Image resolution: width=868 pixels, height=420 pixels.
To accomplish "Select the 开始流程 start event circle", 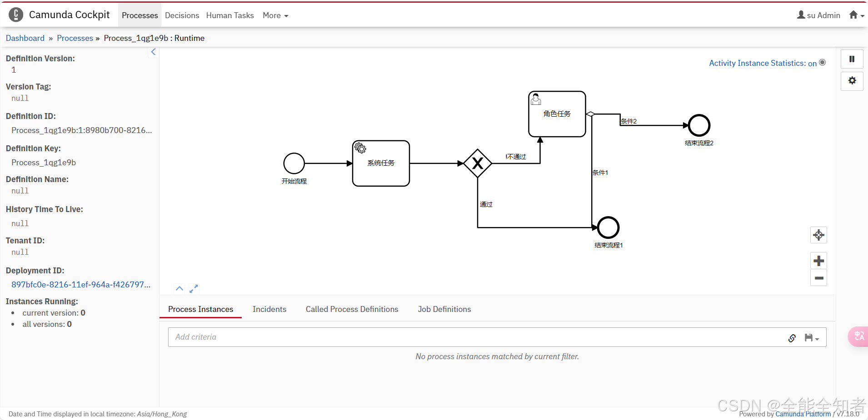I will pos(294,163).
